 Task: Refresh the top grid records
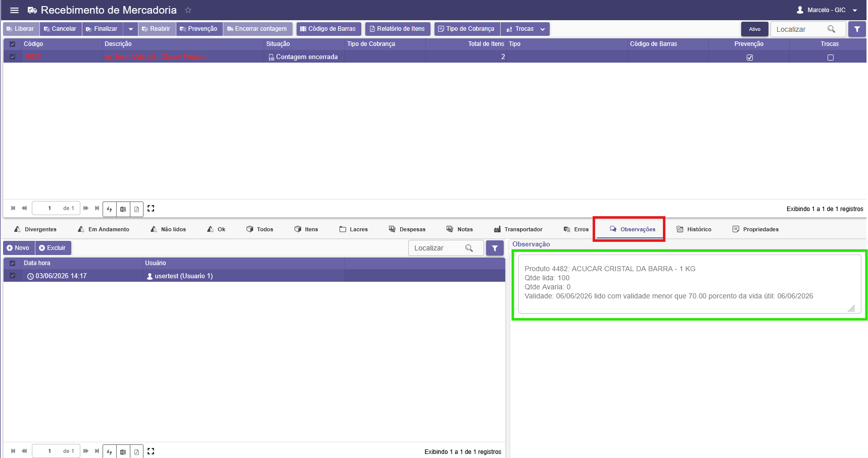pos(109,209)
